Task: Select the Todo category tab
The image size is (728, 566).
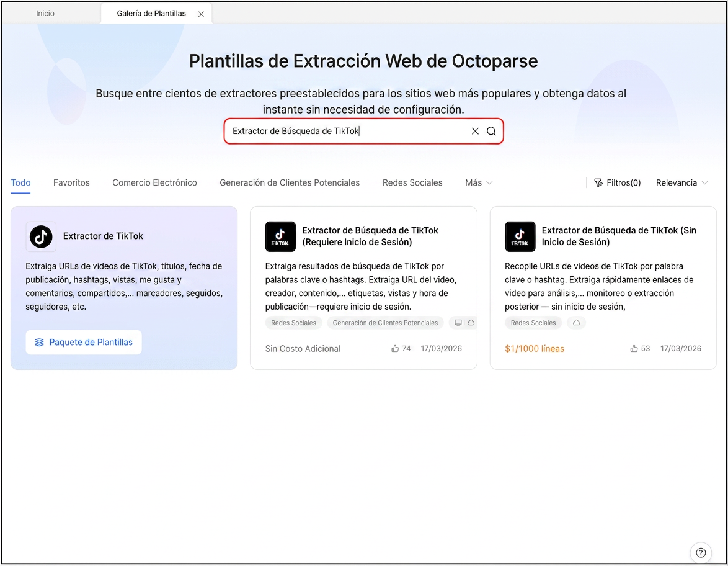Action: [x=21, y=182]
